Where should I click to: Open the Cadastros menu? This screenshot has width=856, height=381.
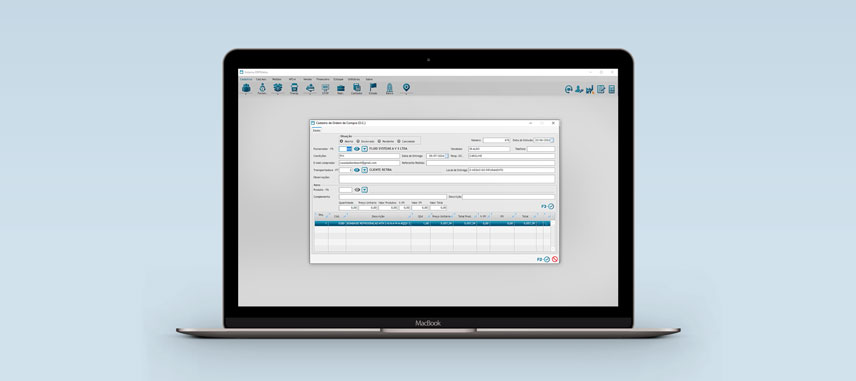(246, 79)
